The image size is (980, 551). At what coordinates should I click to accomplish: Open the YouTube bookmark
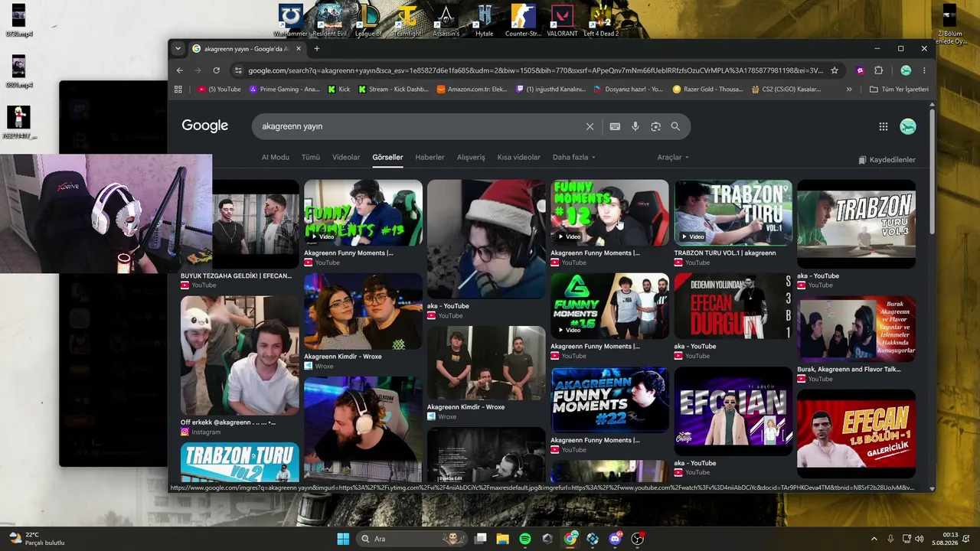point(219,90)
